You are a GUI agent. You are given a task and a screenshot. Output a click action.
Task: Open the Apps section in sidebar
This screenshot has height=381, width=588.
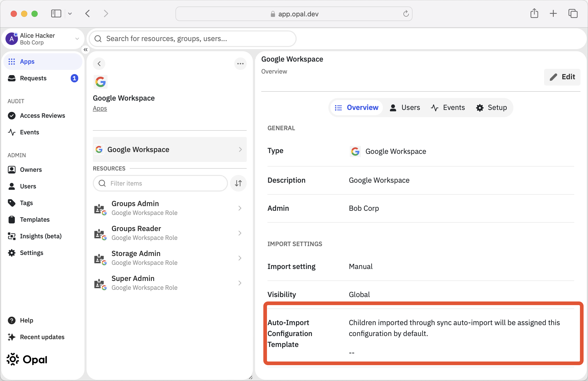[43, 62]
